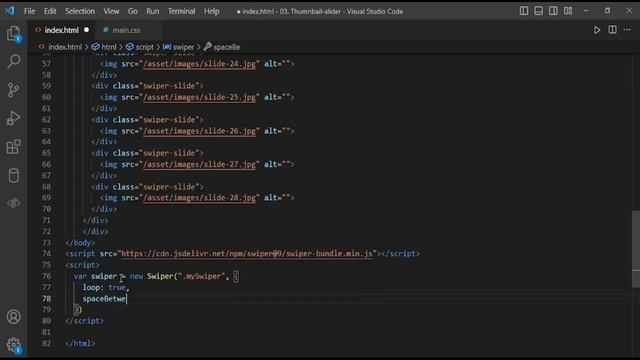Open the Terminal menu
Viewport: 640px width, 360px height.
(181, 11)
